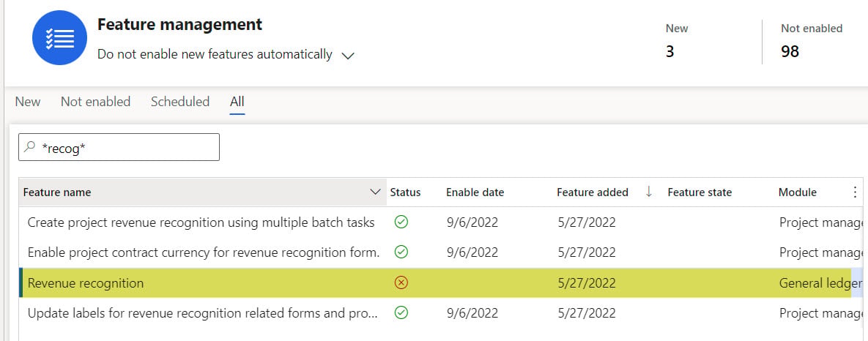This screenshot has width=868, height=341.
Task: Select the All tab
Action: coord(237,102)
